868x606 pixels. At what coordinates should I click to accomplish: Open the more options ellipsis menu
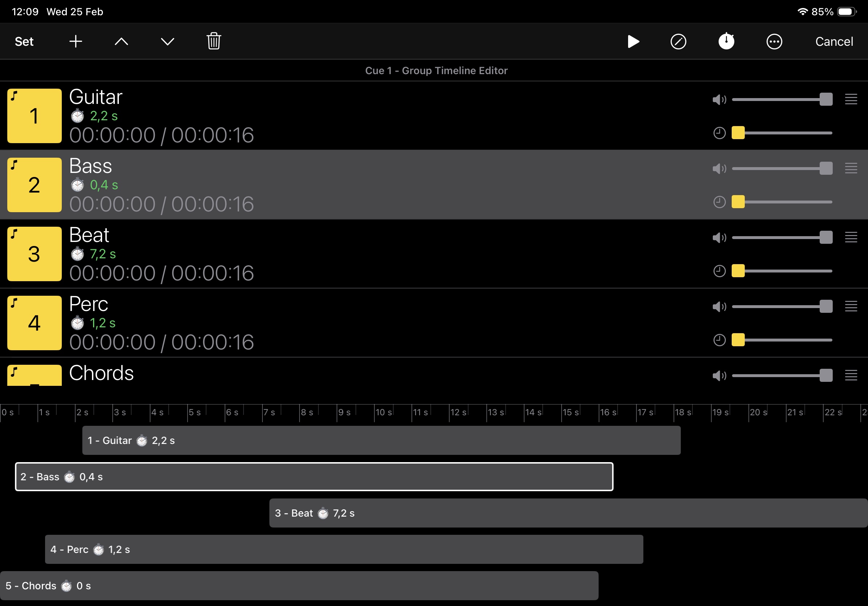[x=774, y=41]
